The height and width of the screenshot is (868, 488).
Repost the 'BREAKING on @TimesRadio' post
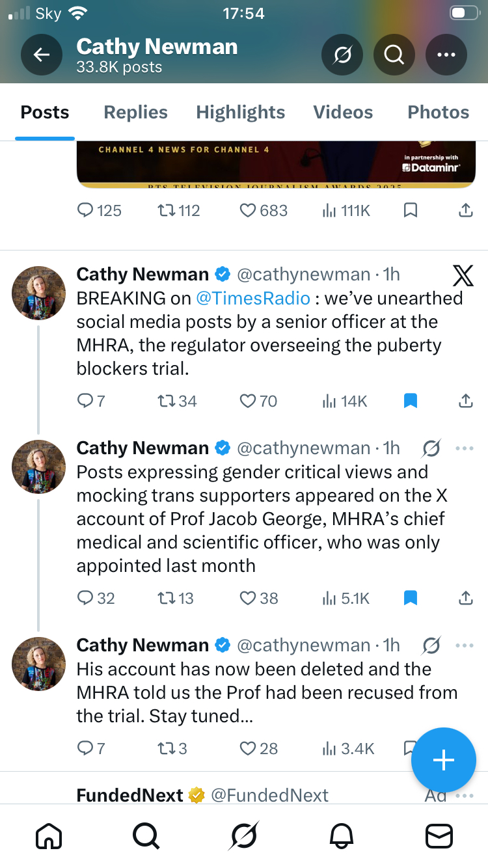point(178,401)
